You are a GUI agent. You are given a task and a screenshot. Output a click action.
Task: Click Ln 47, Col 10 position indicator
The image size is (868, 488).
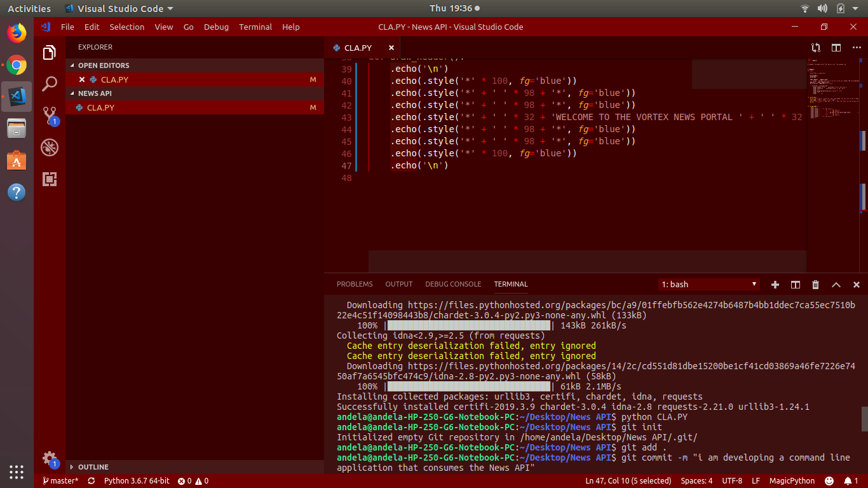628,481
